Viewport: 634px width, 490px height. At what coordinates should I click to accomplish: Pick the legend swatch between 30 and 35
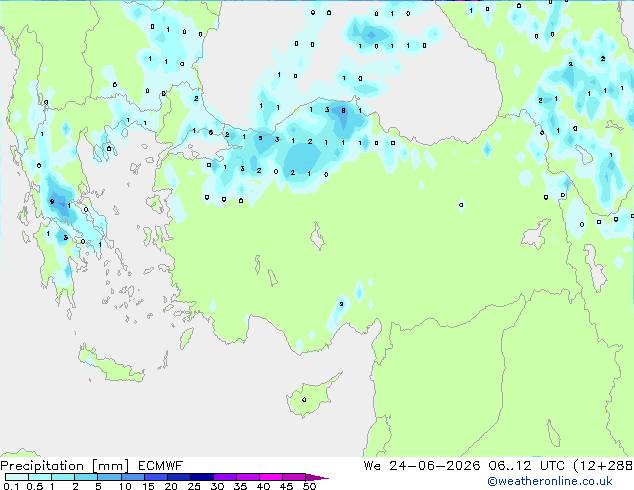pos(224,477)
